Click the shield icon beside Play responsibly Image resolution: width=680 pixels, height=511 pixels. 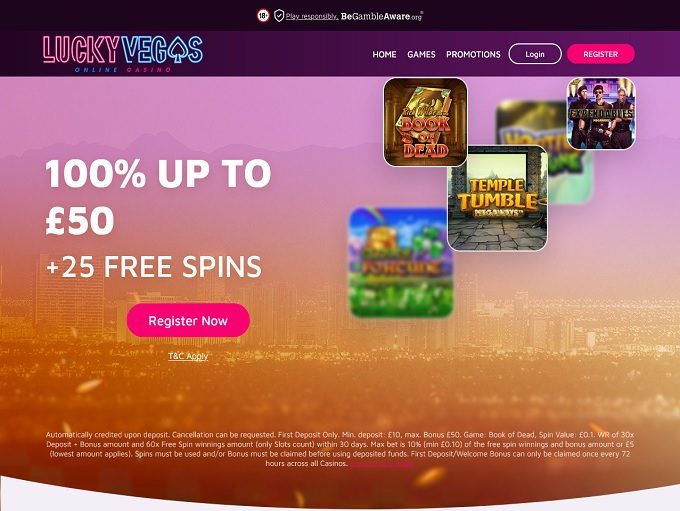[279, 16]
